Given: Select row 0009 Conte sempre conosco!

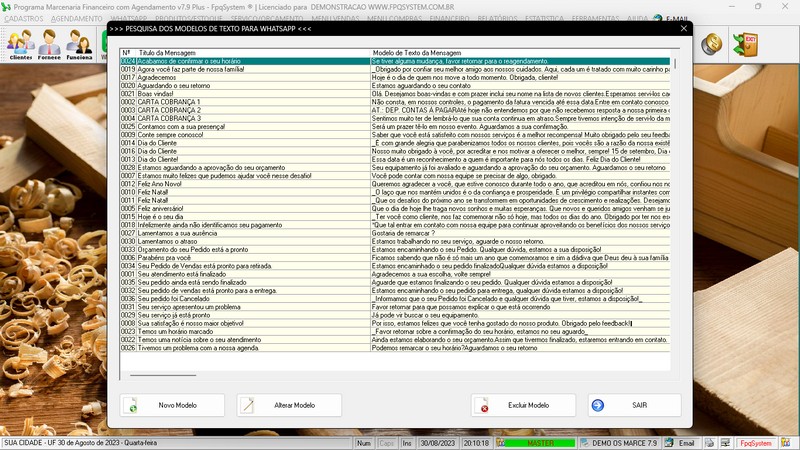Looking at the screenshot, I should [x=395, y=135].
